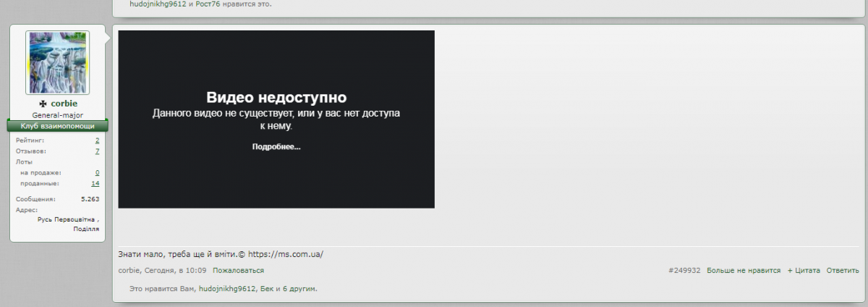868x307 pixels.
Task: Click the проданные count 14
Action: pyautogui.click(x=95, y=184)
